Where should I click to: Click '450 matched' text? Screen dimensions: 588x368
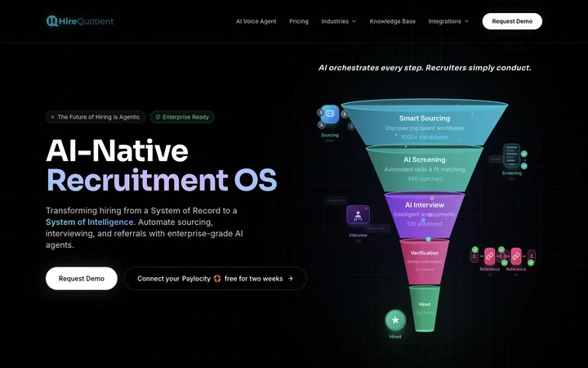pos(425,179)
